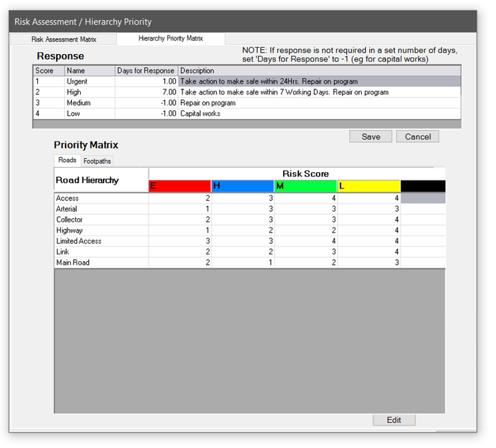Open the Footpaths priority tab
The width and height of the screenshot is (496, 448).
(x=97, y=161)
